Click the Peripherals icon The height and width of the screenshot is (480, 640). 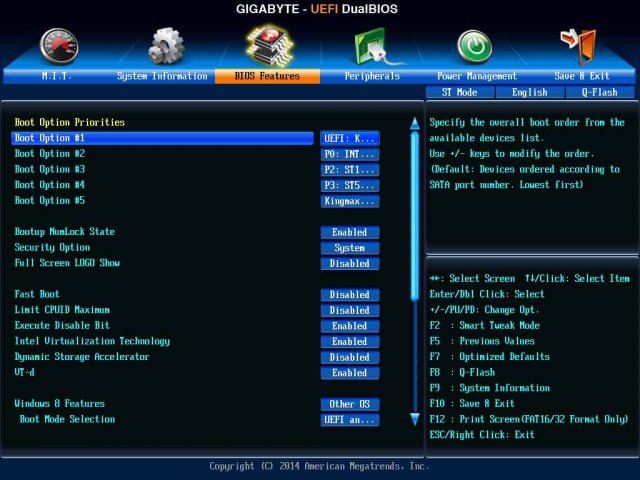click(x=373, y=46)
